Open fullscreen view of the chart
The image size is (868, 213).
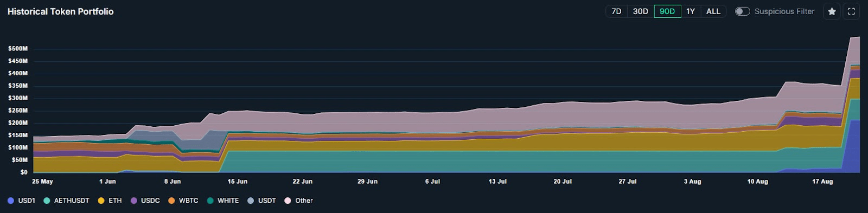(851, 11)
